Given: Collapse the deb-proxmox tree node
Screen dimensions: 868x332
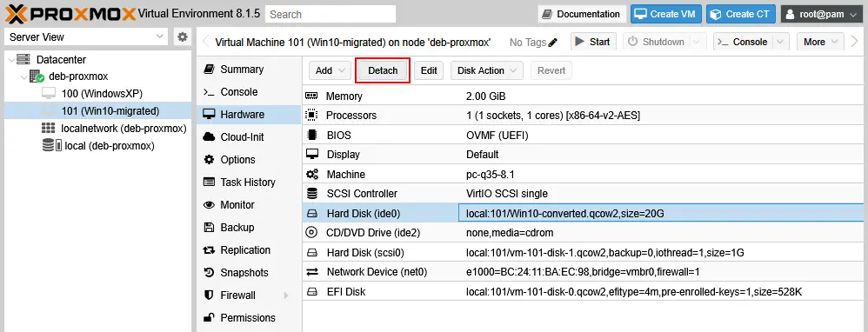Looking at the screenshot, I should [23, 76].
